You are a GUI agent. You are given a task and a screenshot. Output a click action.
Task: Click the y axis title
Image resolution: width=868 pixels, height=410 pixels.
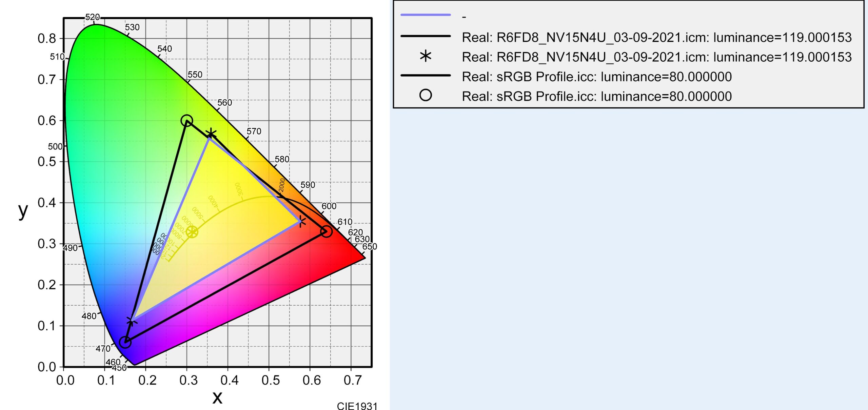click(23, 211)
